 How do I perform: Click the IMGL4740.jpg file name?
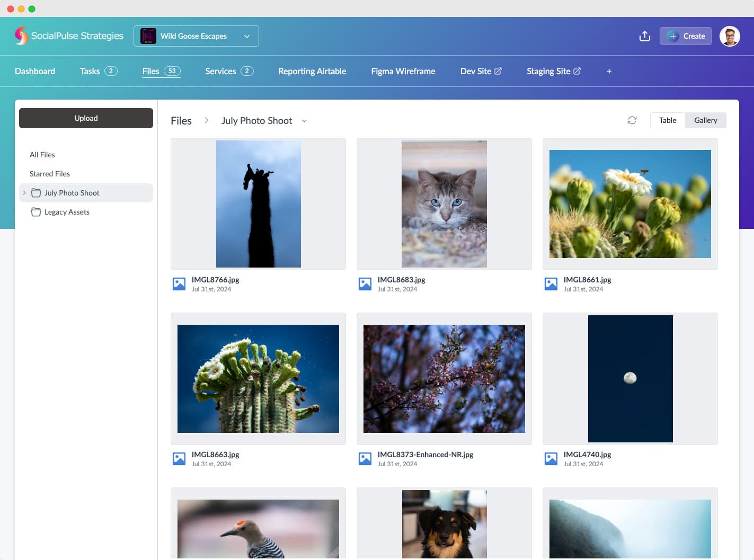[588, 455]
